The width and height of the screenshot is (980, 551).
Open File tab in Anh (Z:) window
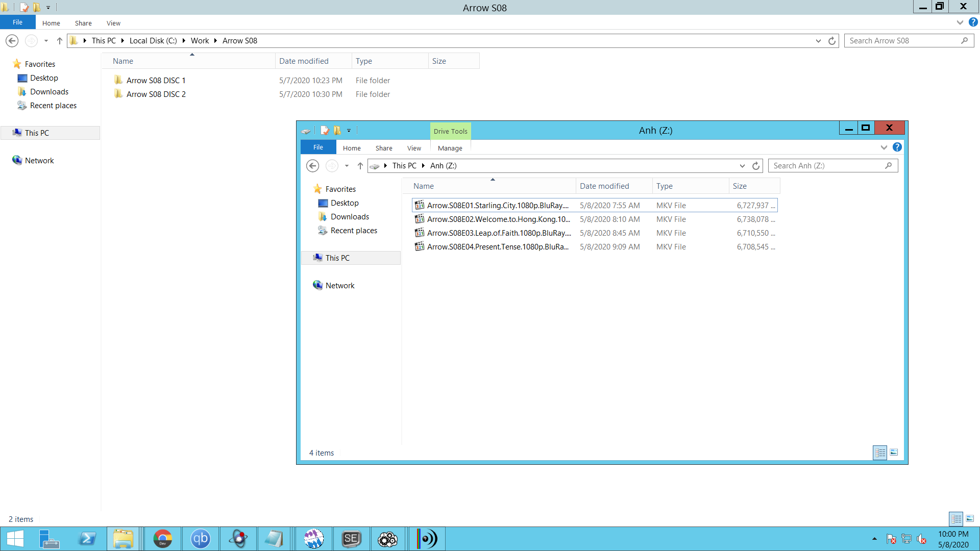tap(318, 147)
